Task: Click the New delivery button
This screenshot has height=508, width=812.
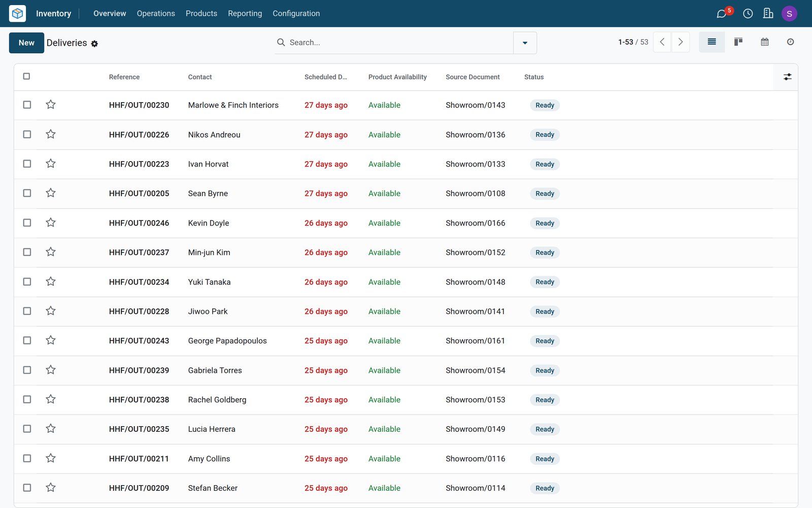Action: [x=26, y=43]
